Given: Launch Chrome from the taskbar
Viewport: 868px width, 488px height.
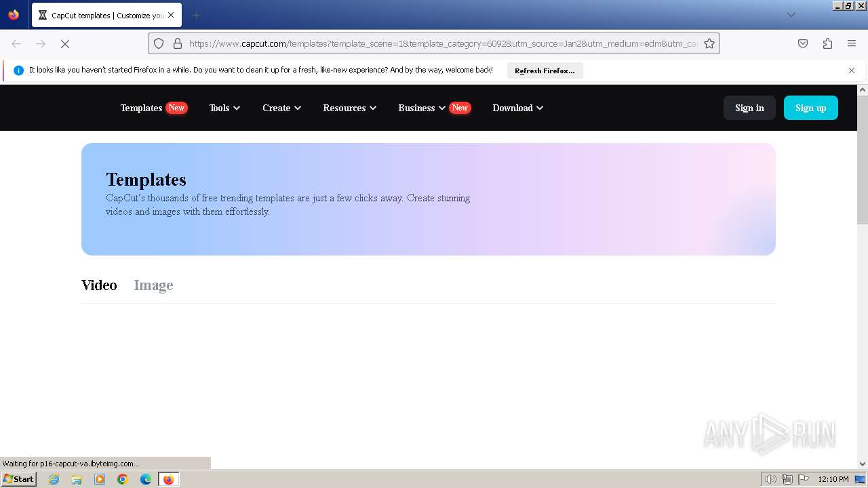Looking at the screenshot, I should [123, 479].
